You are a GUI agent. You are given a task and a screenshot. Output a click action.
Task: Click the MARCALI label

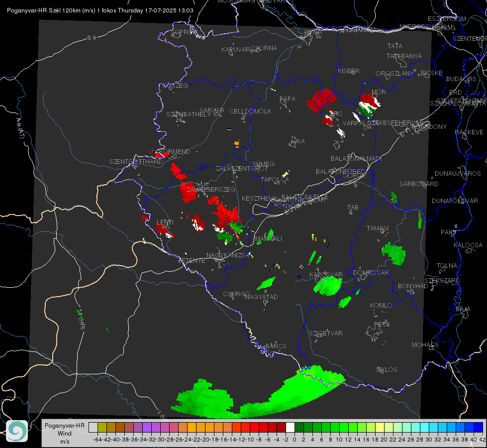pos(269,239)
